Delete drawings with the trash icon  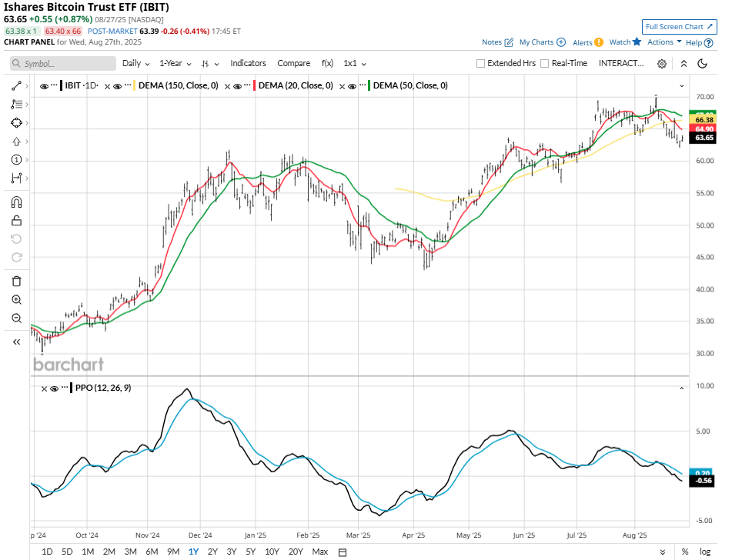click(x=16, y=281)
